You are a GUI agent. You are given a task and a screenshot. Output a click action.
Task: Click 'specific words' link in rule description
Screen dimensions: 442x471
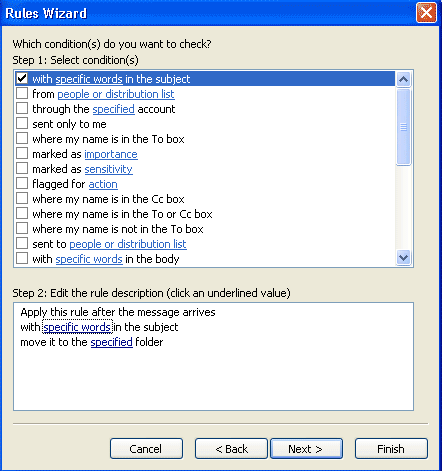pos(77,327)
